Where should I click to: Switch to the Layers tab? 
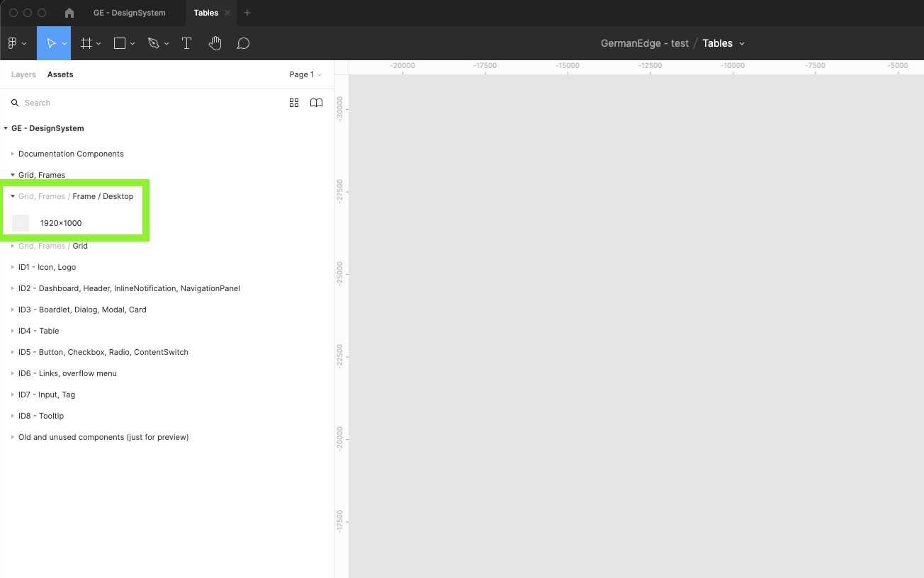point(23,74)
